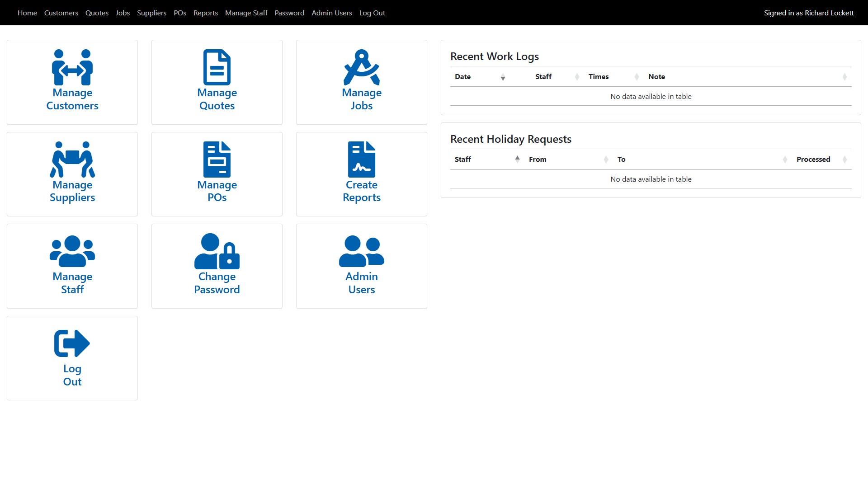Click the Admin Users tile label

click(x=362, y=283)
